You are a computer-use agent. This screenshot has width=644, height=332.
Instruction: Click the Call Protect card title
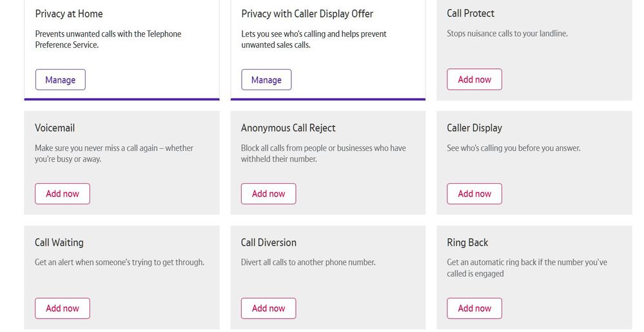(x=471, y=13)
